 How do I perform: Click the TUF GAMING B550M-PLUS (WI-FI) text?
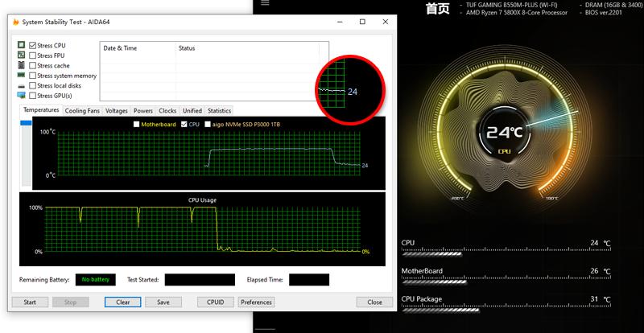click(x=512, y=6)
